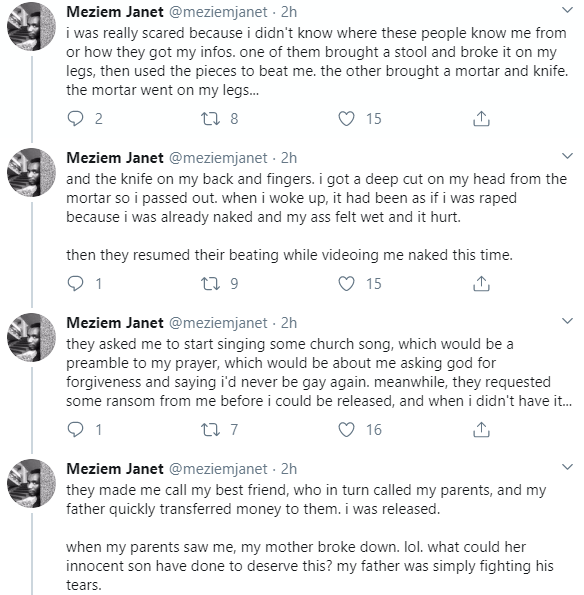The height and width of the screenshot is (595, 584).
Task: Open the more-options chevron on first tweet
Action: [567, 10]
